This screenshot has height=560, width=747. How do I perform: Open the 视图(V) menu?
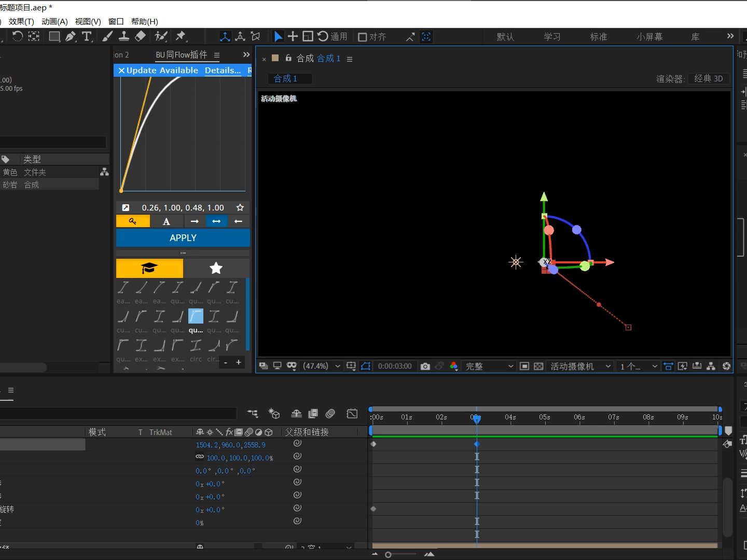[x=88, y=21]
